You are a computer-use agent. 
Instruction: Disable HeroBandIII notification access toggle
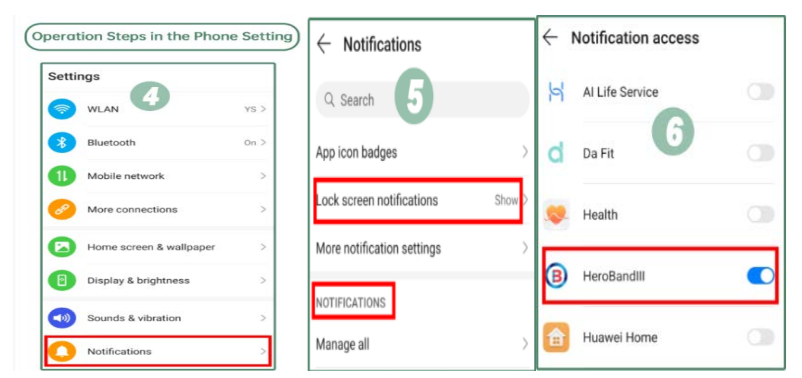pos(761,276)
